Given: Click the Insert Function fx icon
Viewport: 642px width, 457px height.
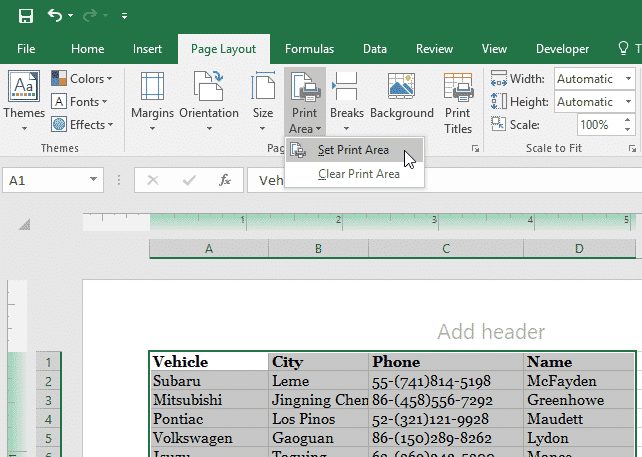Looking at the screenshot, I should [225, 180].
